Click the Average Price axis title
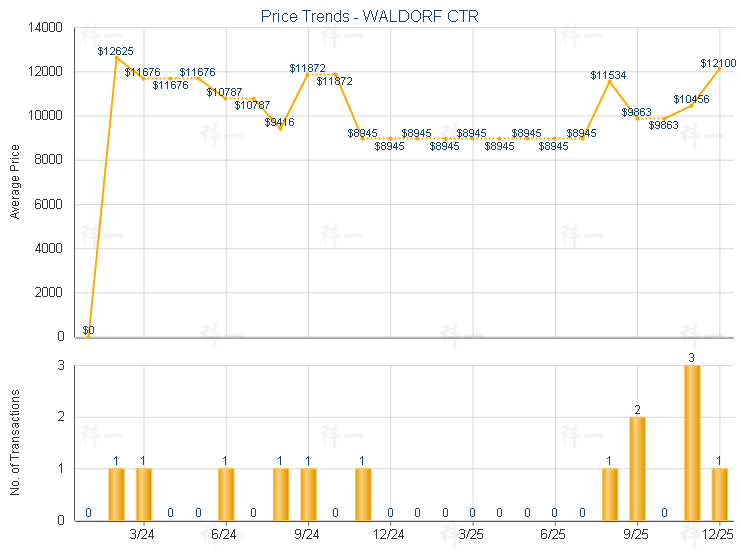The height and width of the screenshot is (550, 740). [16, 182]
